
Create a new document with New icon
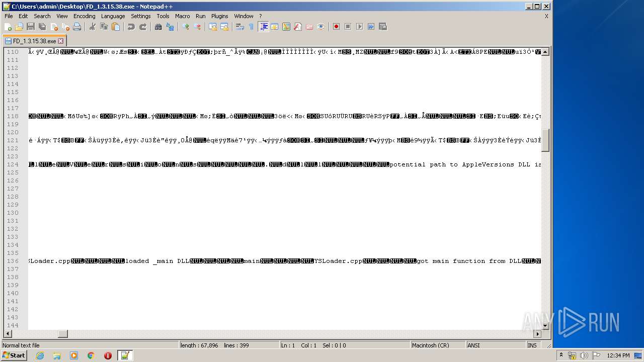tap(8, 27)
